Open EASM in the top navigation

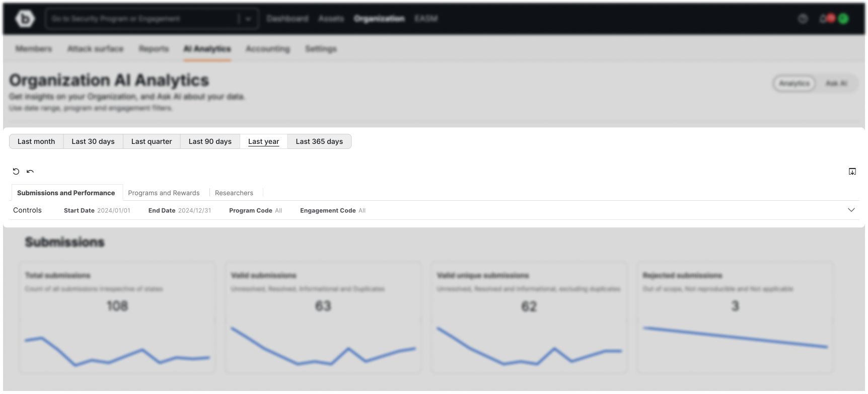tap(426, 19)
